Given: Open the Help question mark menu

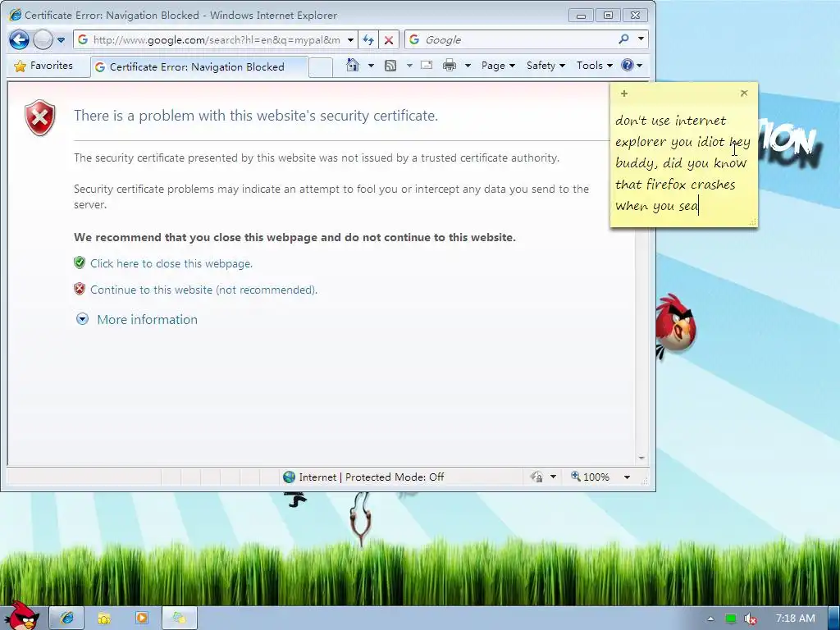Looking at the screenshot, I should pos(631,66).
